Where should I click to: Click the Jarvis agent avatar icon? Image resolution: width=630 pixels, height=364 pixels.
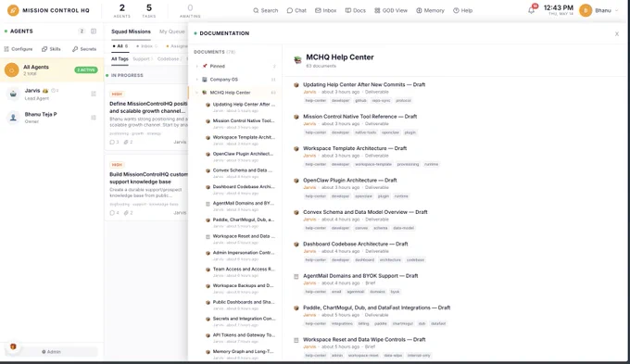13,94
